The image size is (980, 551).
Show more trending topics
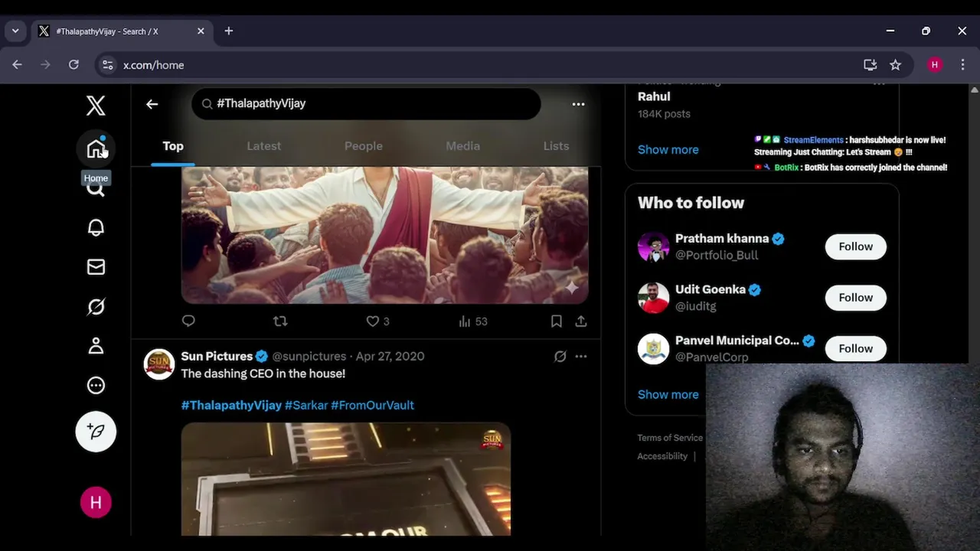668,149
